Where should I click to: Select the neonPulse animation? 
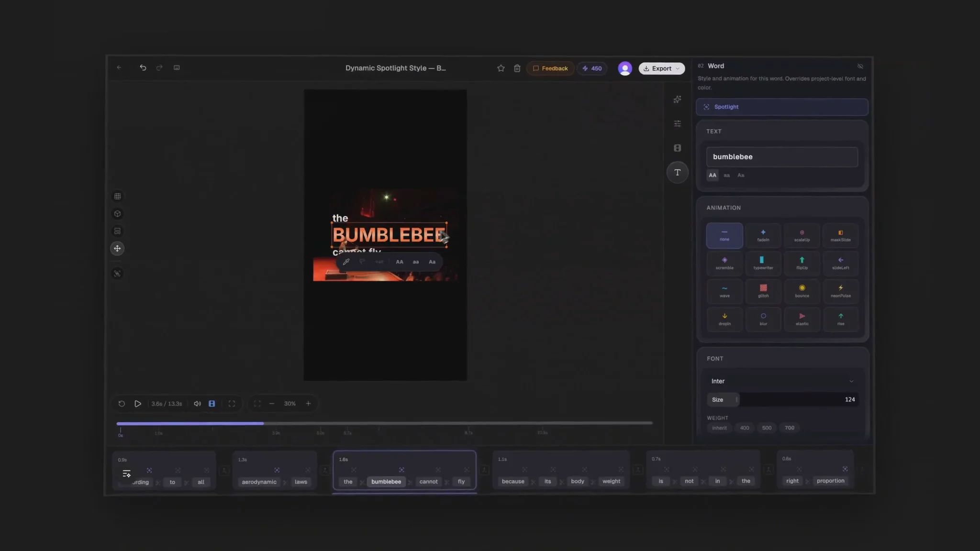(x=841, y=291)
